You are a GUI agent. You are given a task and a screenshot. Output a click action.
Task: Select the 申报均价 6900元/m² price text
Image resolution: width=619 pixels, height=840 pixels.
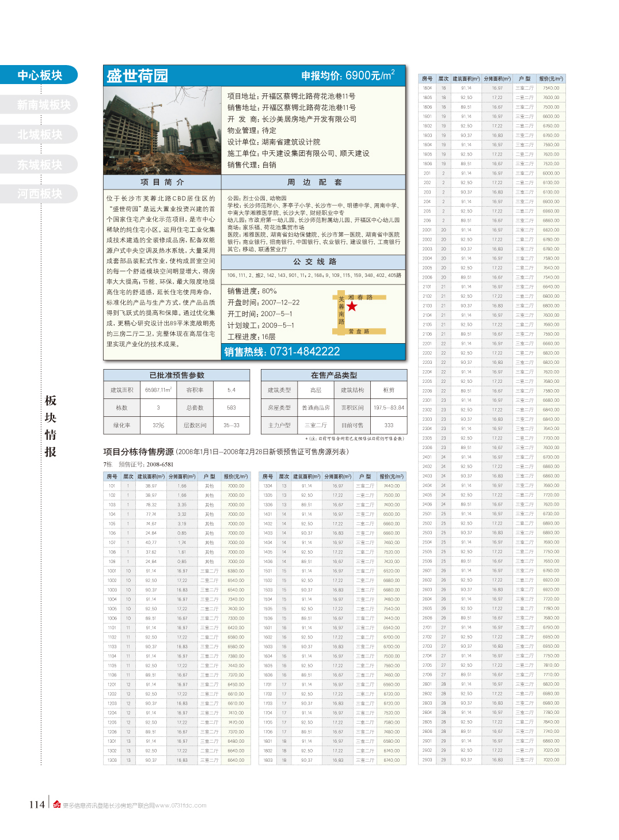(348, 75)
